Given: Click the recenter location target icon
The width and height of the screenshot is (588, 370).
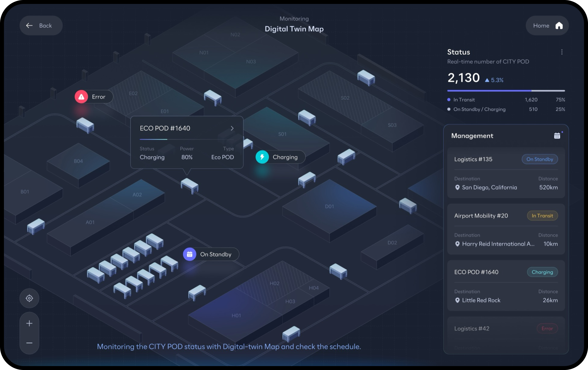Looking at the screenshot, I should pos(29,298).
